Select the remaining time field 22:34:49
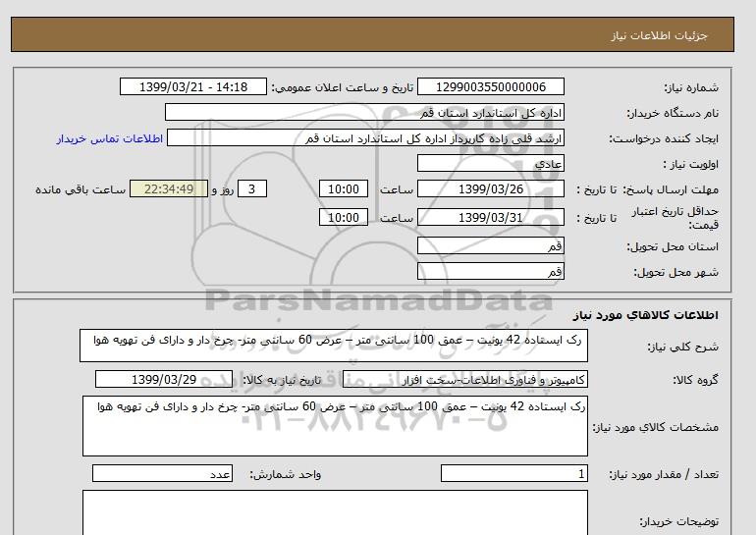 pyautogui.click(x=169, y=188)
